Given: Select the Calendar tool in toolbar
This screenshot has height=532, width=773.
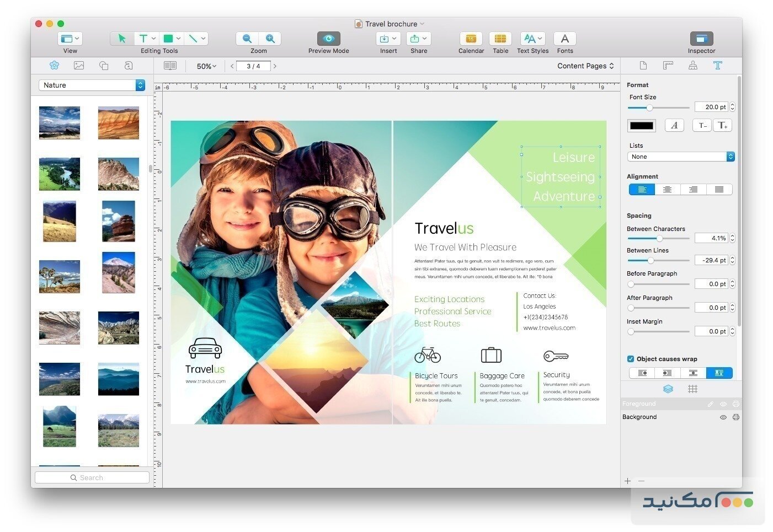Looking at the screenshot, I should coord(471,39).
